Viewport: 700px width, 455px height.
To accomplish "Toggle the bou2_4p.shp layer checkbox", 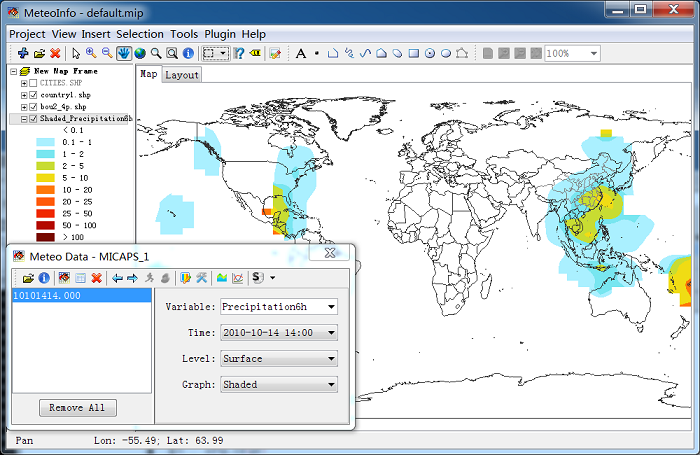I will [x=33, y=107].
